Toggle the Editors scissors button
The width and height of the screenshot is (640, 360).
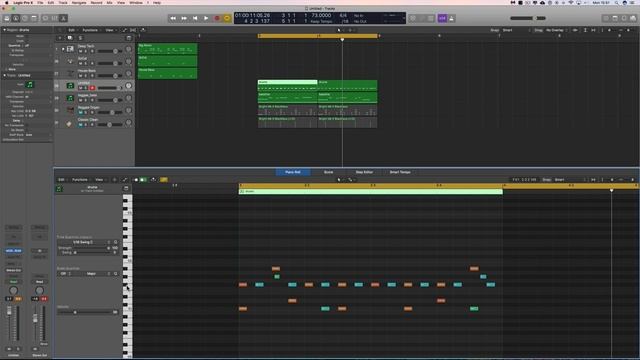63,18
